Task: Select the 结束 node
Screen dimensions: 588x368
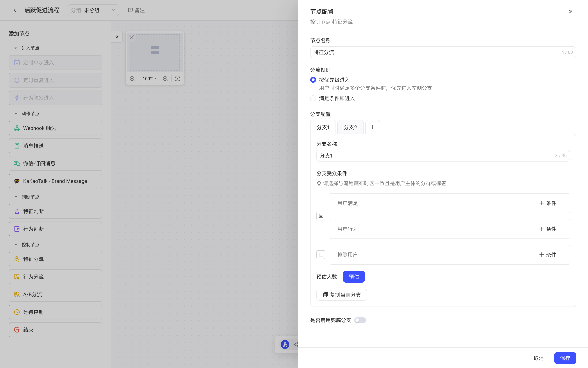Action: [x=55, y=330]
